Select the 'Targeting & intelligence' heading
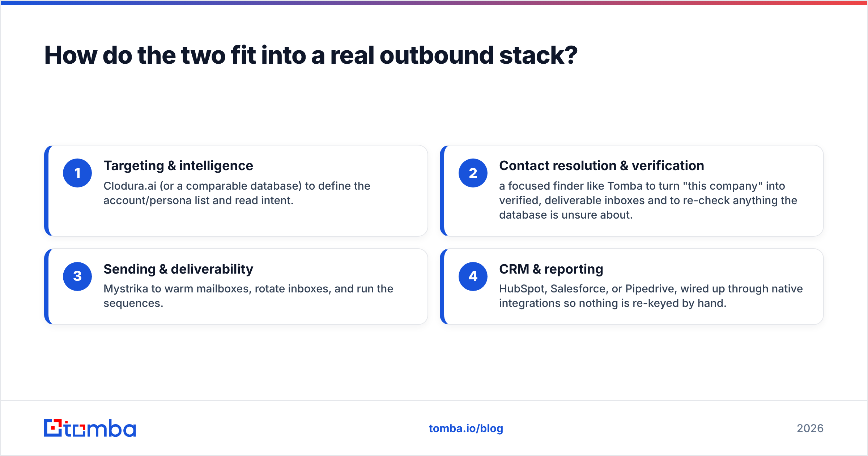 click(x=178, y=166)
